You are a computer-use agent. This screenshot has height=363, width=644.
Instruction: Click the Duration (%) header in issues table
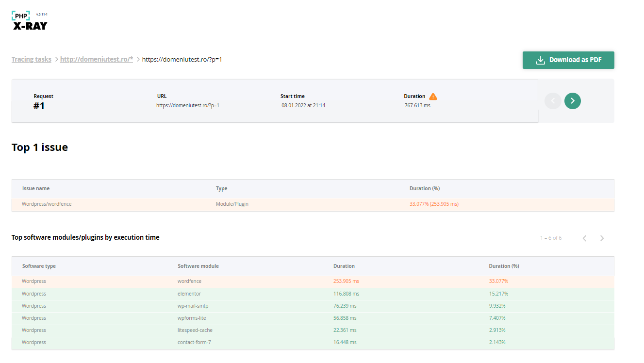tap(425, 188)
